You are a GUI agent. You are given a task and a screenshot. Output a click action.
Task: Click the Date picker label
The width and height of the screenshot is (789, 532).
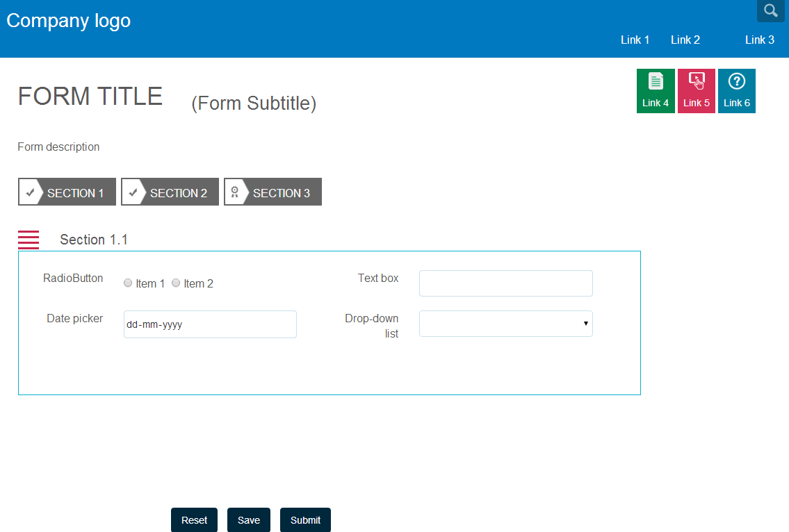pyautogui.click(x=74, y=318)
